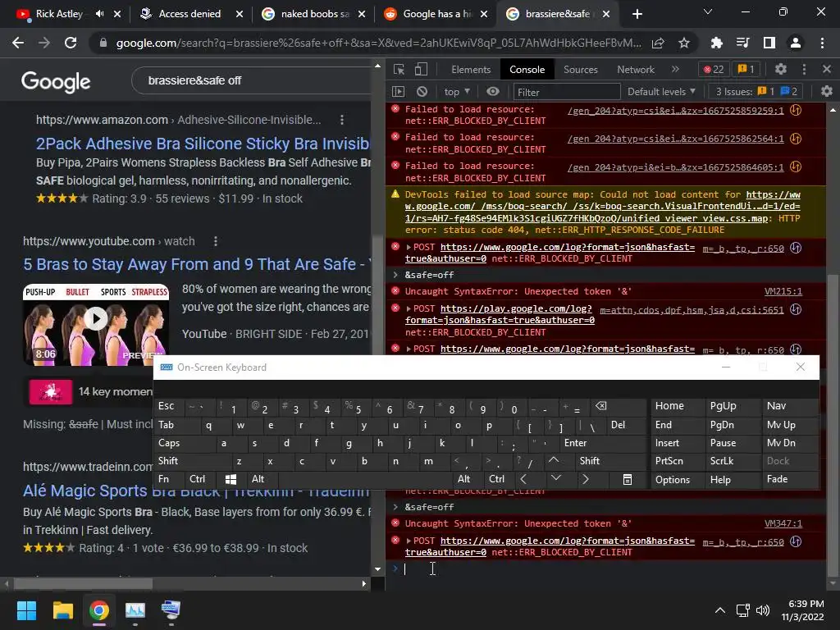The width and height of the screenshot is (840, 630).
Task: Open Chrome tab search chevron
Action: pyautogui.click(x=708, y=11)
